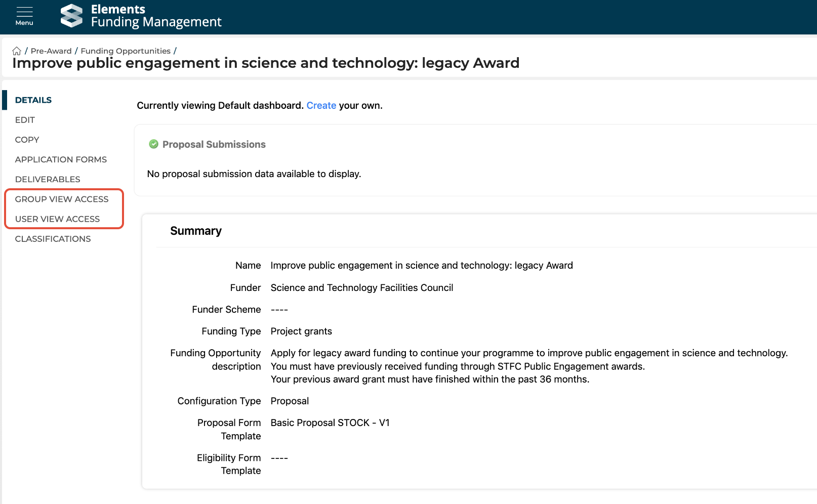Open the hamburger Menu icon
The image size is (817, 504).
click(x=24, y=16)
